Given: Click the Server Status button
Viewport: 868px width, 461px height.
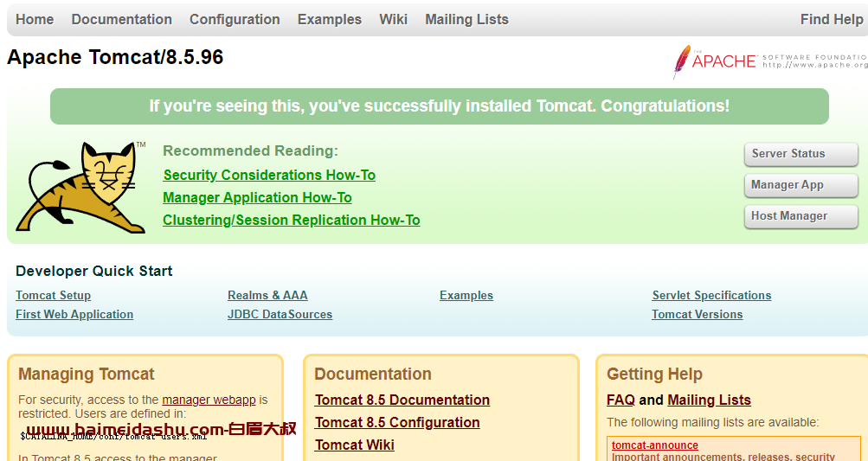Looking at the screenshot, I should coord(801,155).
